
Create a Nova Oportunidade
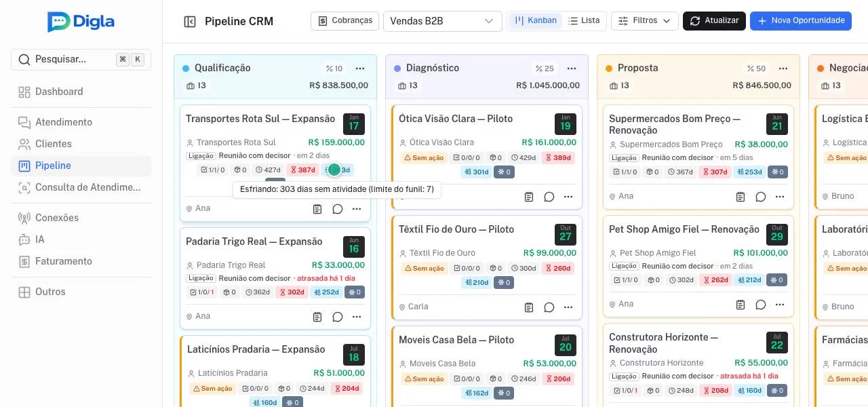[801, 21]
